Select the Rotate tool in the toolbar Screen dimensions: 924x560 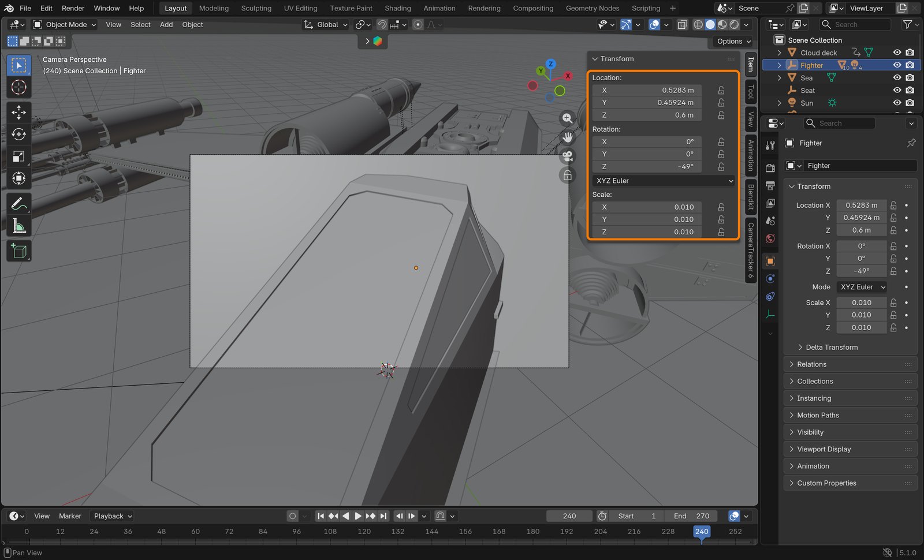[18, 135]
